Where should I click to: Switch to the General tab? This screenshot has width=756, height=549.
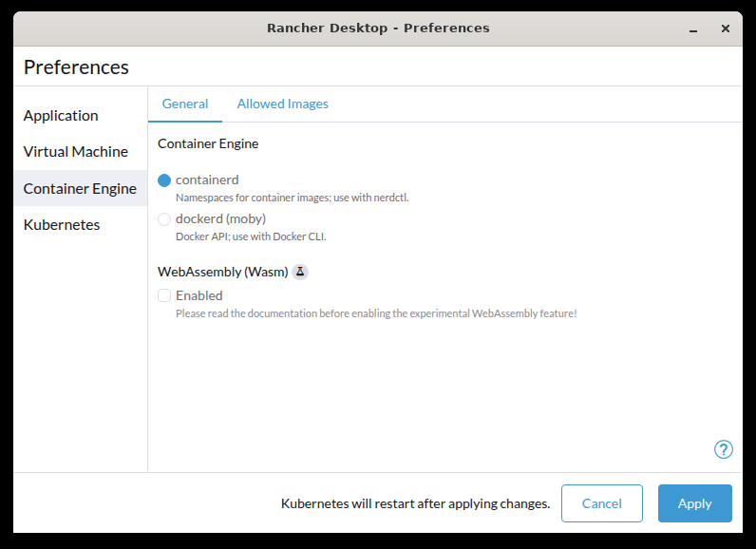pos(185,104)
